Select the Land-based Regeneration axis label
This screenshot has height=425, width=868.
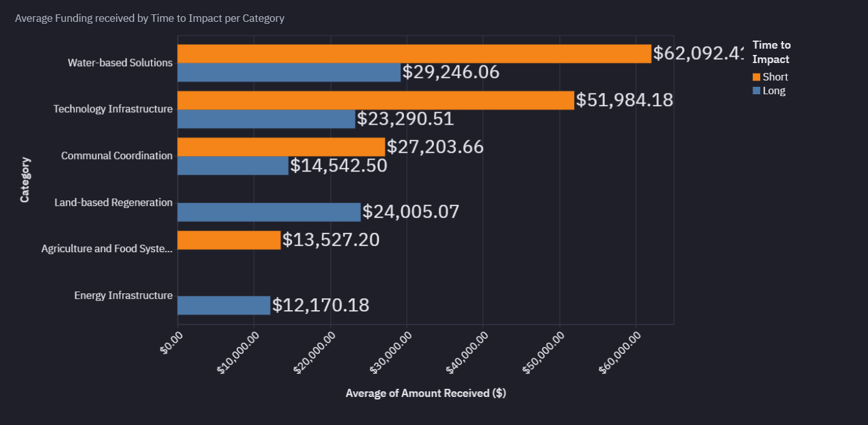pos(113,202)
